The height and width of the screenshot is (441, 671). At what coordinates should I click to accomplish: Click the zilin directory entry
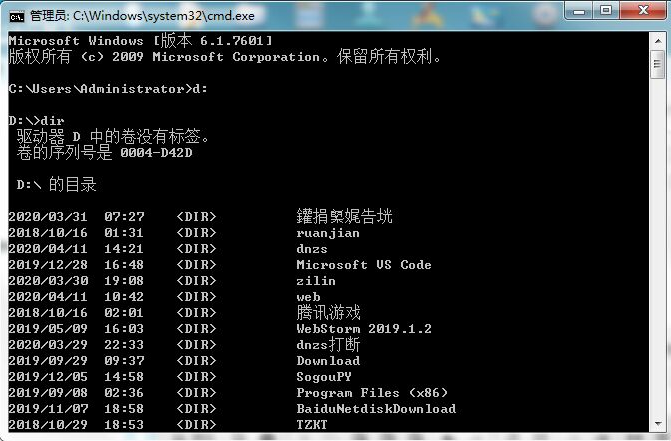(316, 281)
